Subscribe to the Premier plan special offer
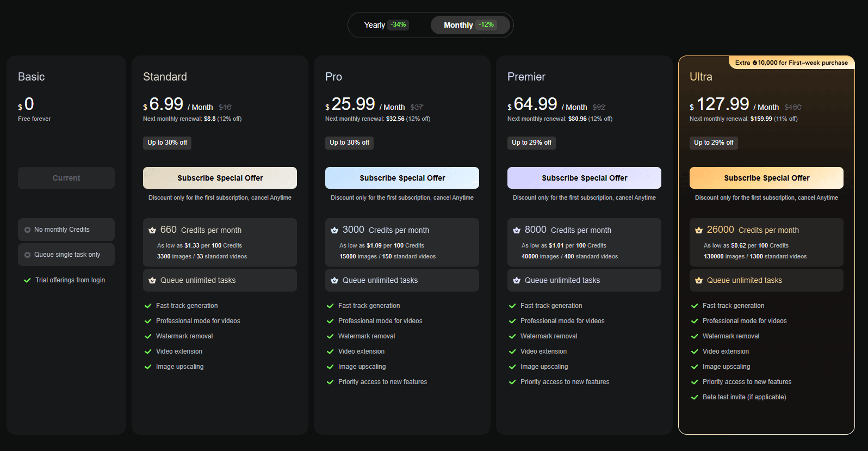 (x=584, y=178)
